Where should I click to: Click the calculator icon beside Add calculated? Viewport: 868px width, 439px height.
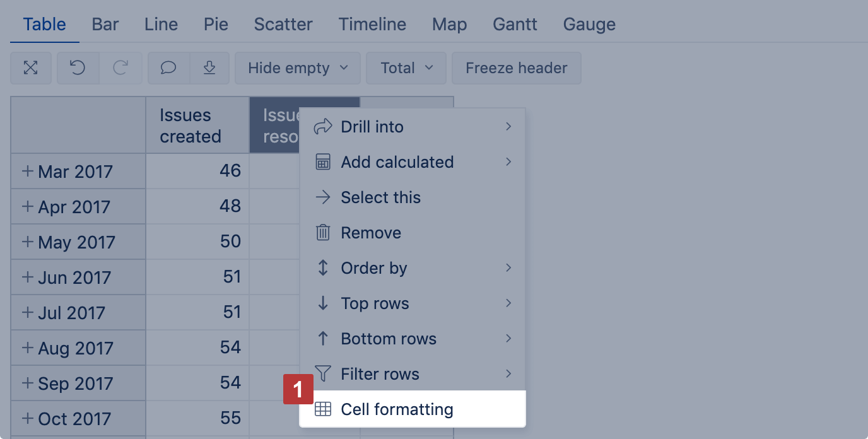point(322,162)
